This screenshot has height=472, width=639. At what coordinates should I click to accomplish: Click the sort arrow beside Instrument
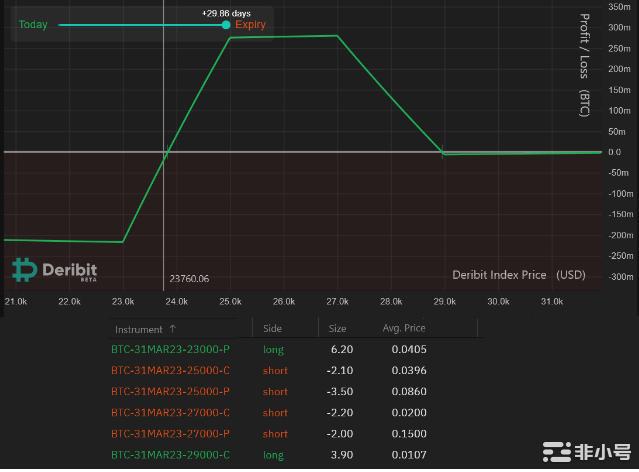pyautogui.click(x=173, y=328)
